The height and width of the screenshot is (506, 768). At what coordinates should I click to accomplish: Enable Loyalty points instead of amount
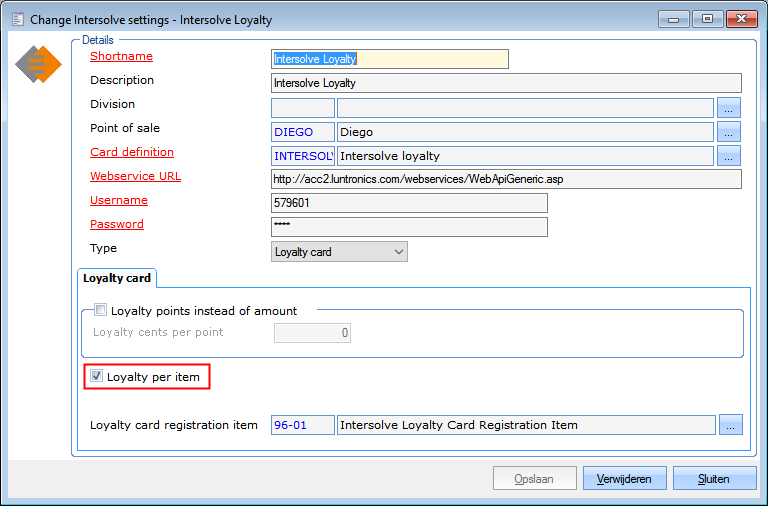pos(100,311)
